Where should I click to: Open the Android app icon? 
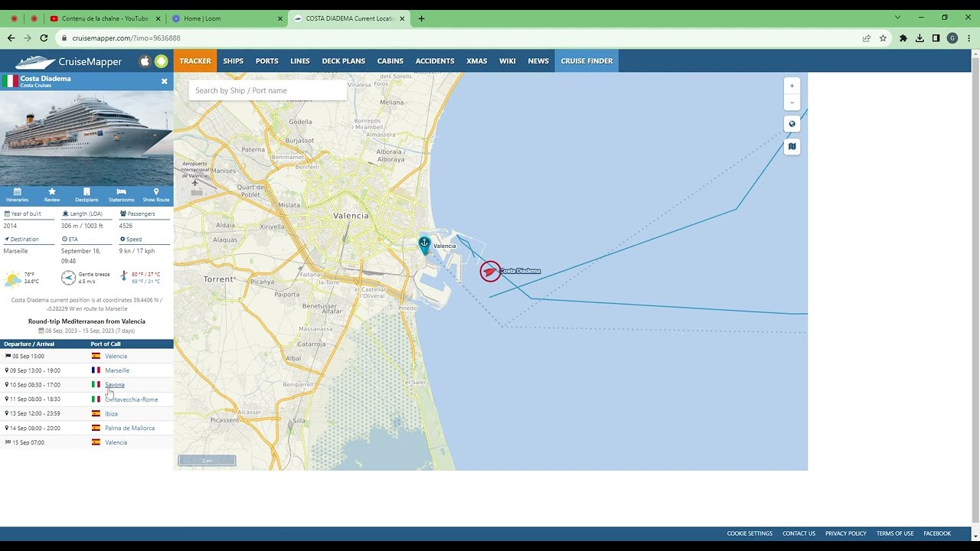coord(161,61)
